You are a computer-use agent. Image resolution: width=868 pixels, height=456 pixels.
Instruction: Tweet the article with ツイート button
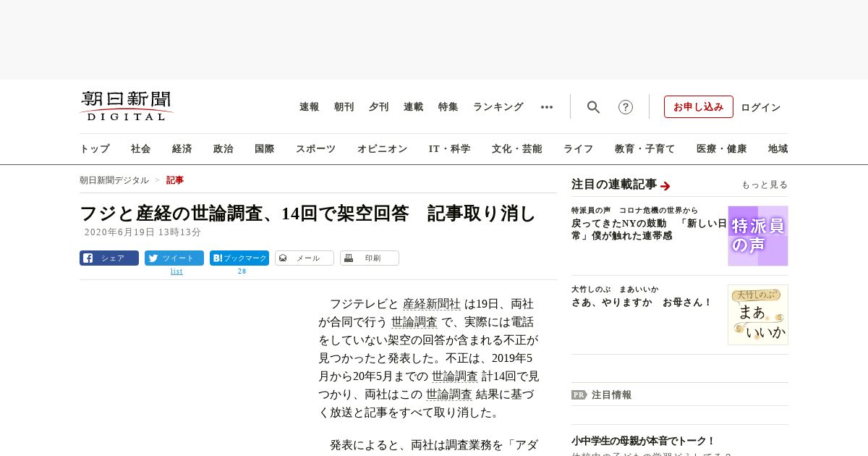pyautogui.click(x=174, y=258)
